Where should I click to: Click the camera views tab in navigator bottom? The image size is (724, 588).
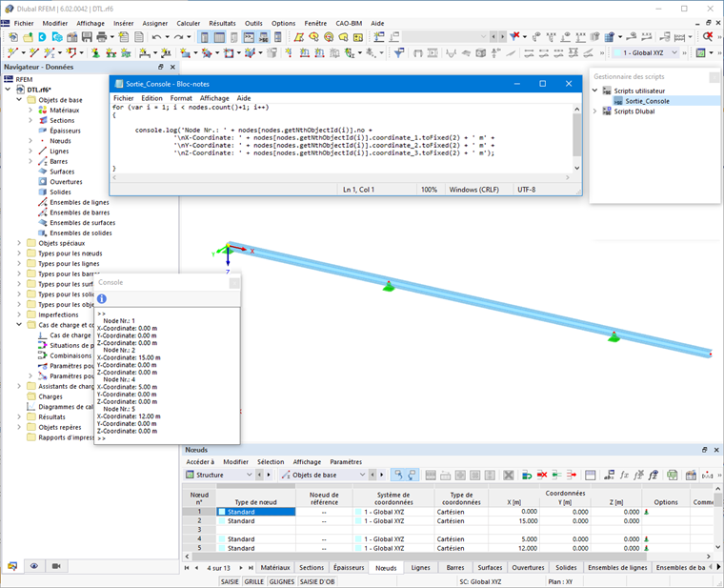56,566
